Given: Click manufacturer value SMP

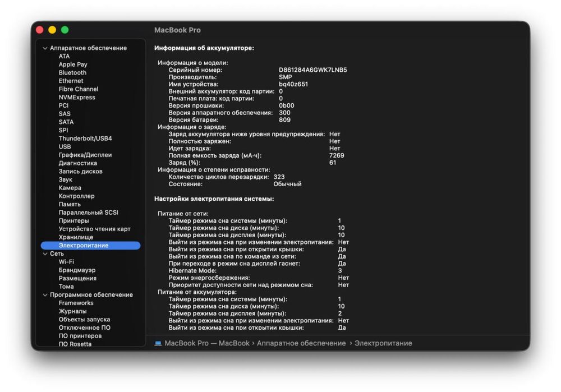Looking at the screenshot, I should point(285,77).
